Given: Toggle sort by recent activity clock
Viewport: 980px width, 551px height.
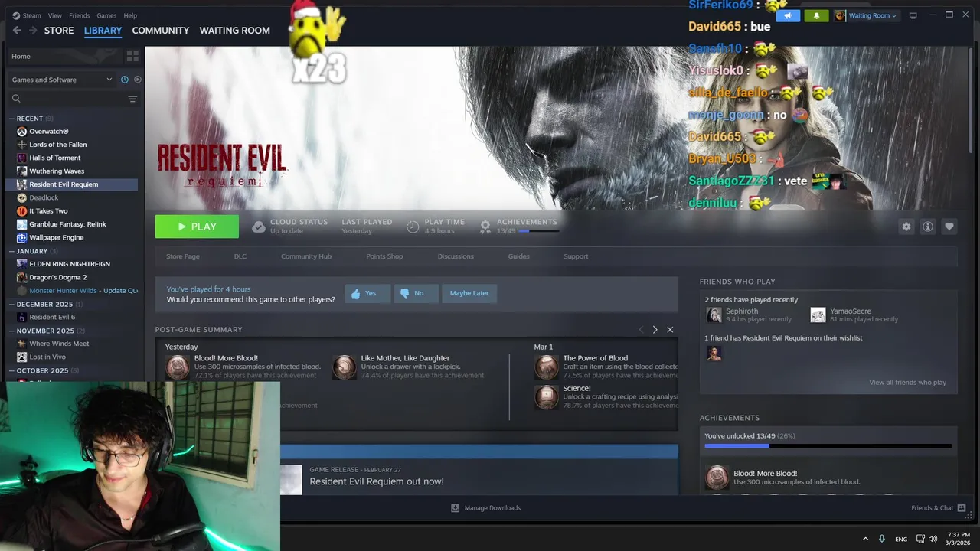Looking at the screenshot, I should [x=124, y=80].
